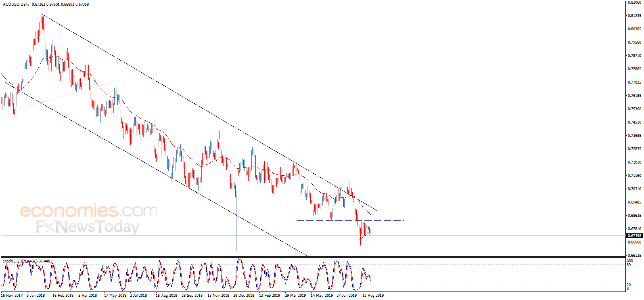Click the 0.66960 price scale value
This screenshot has width=644, height=300.
[634, 242]
